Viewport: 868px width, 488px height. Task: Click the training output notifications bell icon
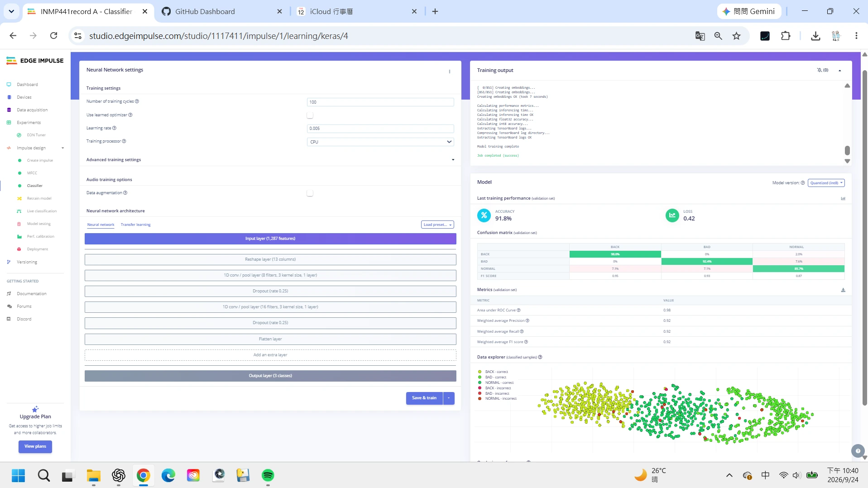pos(819,70)
